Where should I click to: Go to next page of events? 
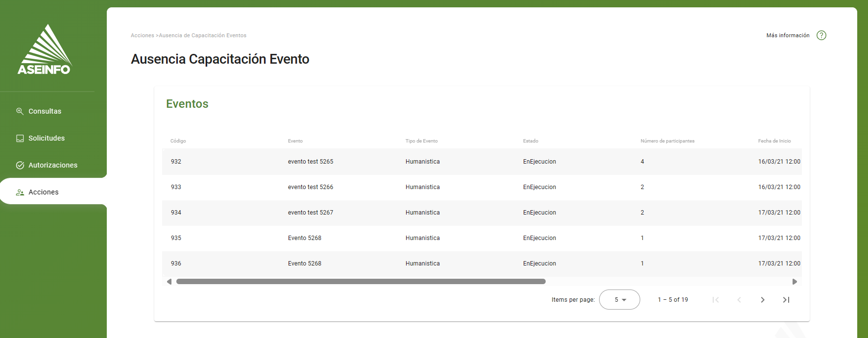pyautogui.click(x=762, y=300)
